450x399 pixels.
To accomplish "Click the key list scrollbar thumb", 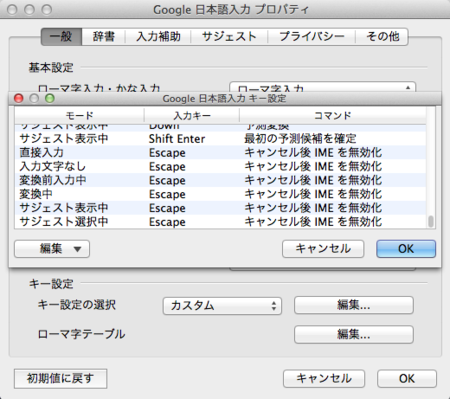I will tap(431, 222).
